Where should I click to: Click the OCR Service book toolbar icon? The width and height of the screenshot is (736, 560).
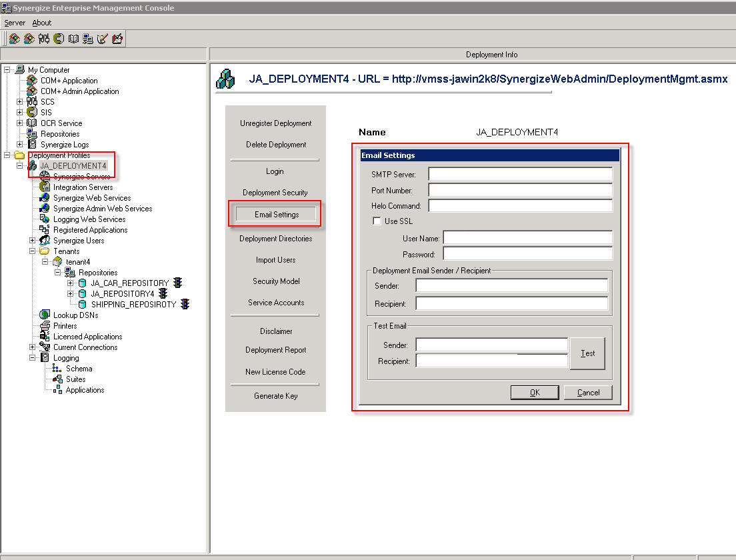point(73,39)
